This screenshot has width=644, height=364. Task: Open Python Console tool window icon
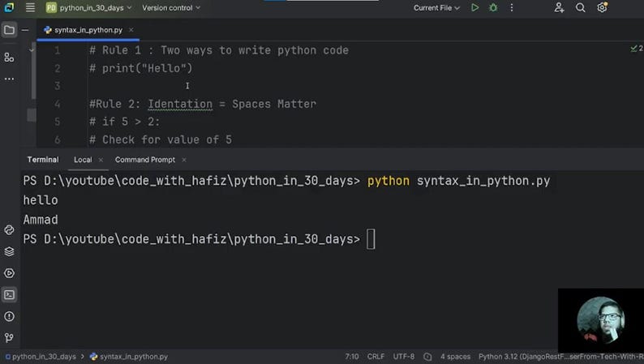click(x=9, y=229)
